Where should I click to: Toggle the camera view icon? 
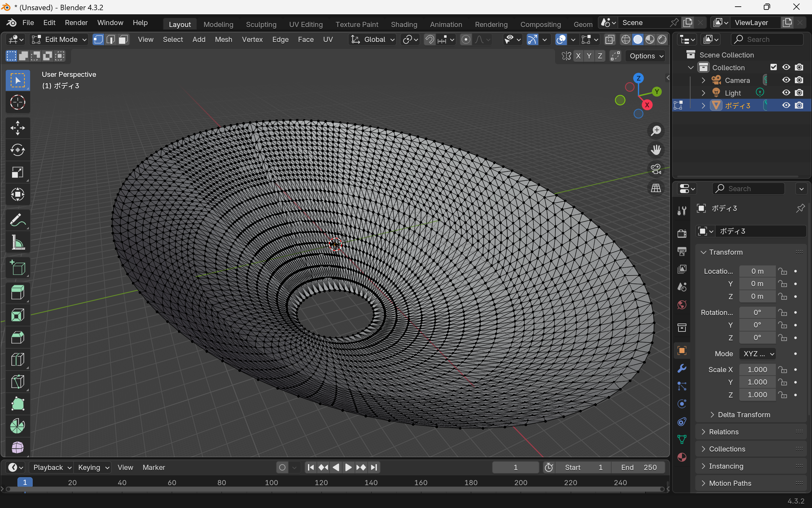(656, 169)
